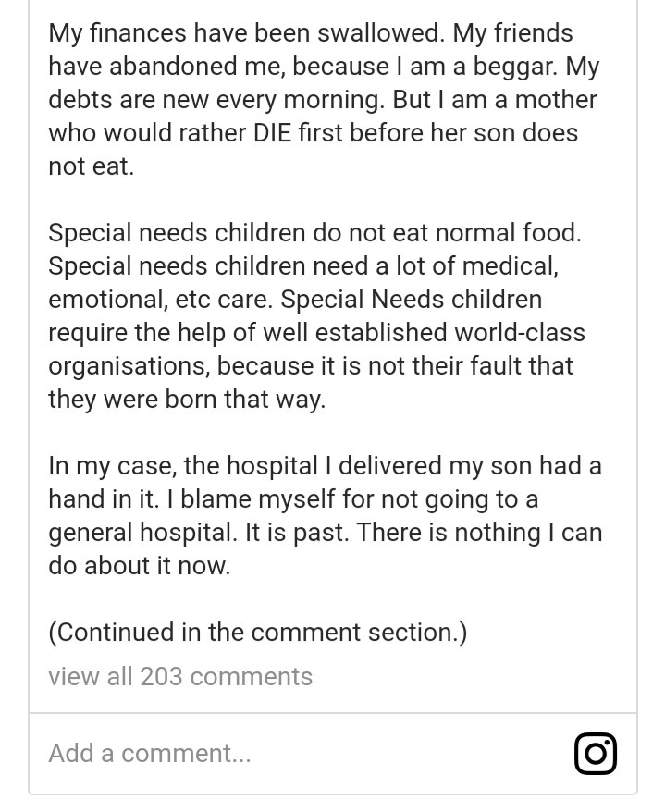This screenshot has height=812, width=665.
Task: Open the view all 203 comments link
Action: [180, 676]
